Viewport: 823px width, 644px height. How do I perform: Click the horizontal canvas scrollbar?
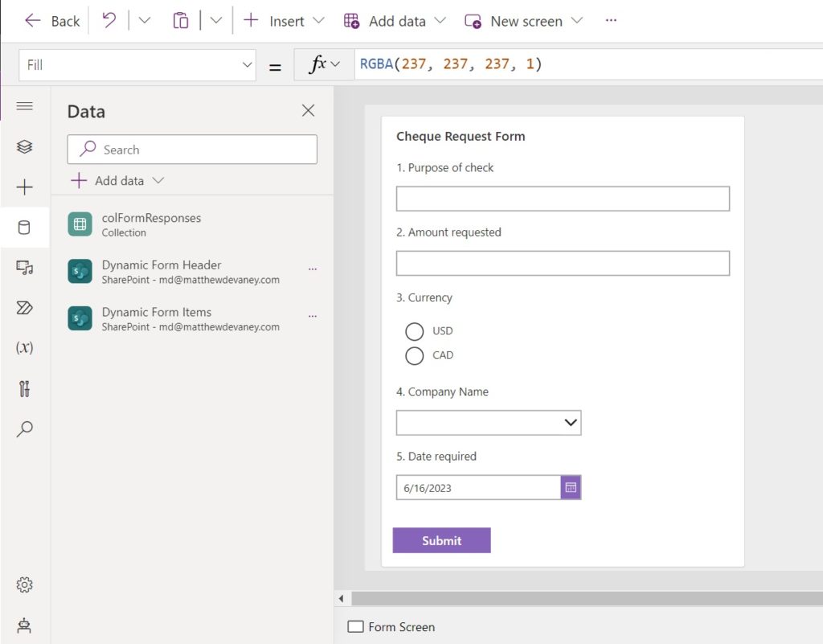pos(587,598)
